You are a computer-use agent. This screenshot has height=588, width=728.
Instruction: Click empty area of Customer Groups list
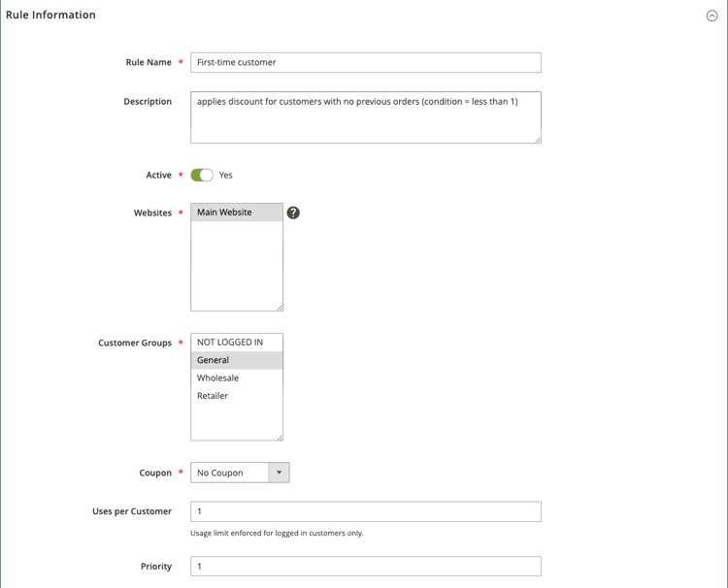[x=236, y=421]
